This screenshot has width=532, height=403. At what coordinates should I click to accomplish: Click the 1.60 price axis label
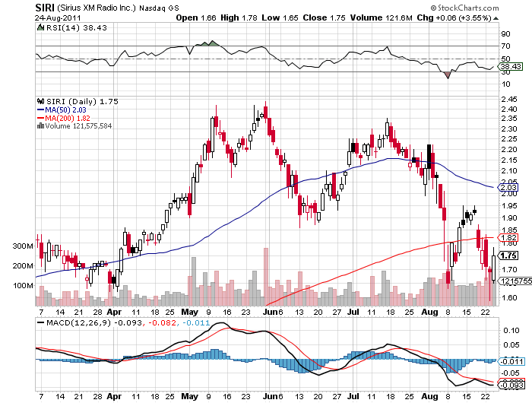tap(509, 298)
